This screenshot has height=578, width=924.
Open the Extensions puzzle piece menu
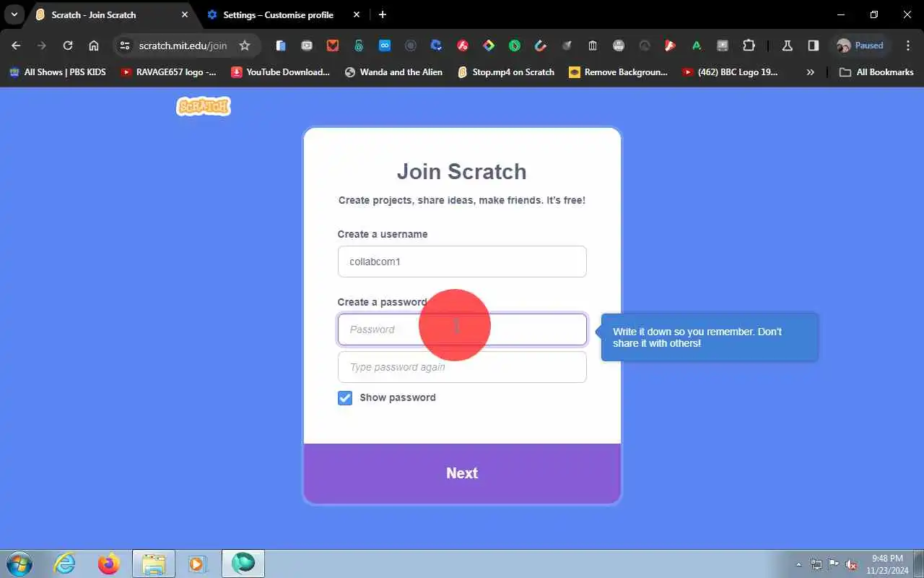click(749, 46)
